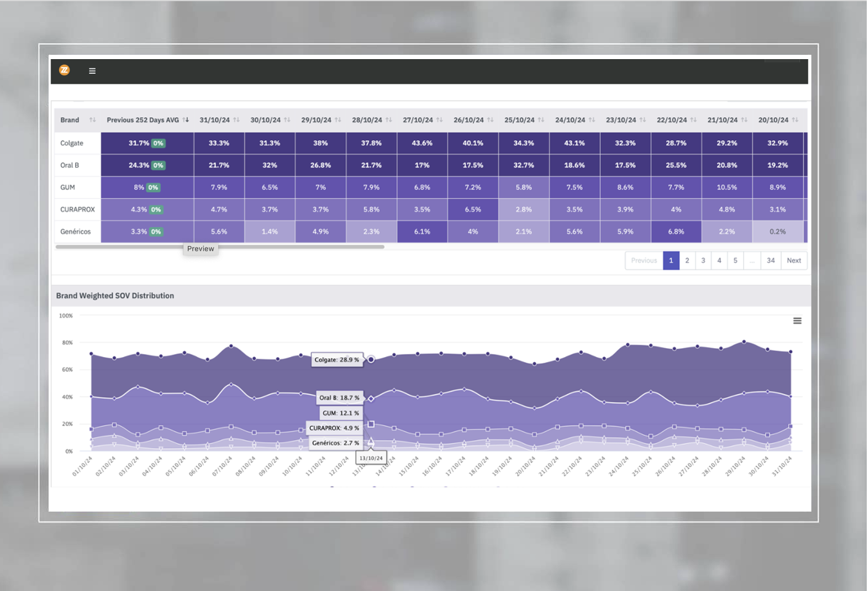Click Colgate 29/10/24 cell 38%
Screen dimensions: 868x591
pyautogui.click(x=321, y=143)
